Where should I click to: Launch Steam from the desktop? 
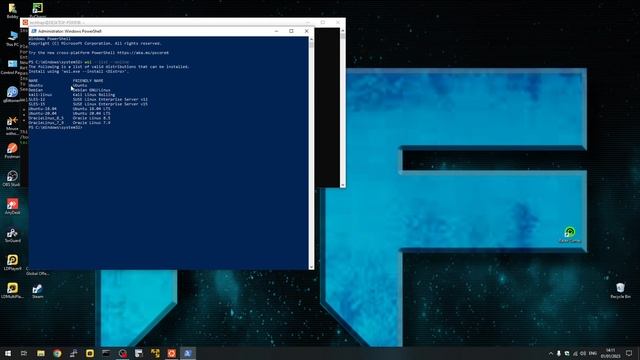coord(38,290)
